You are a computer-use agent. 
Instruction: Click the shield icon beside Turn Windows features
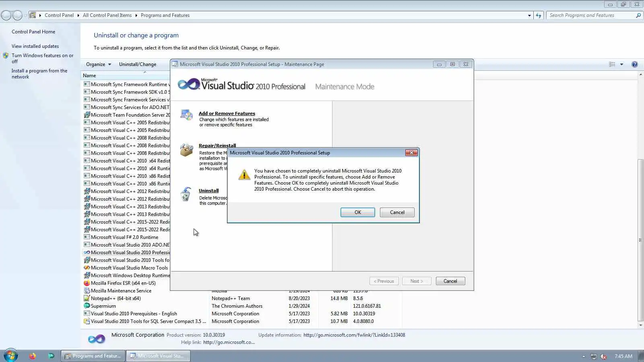tap(6, 56)
